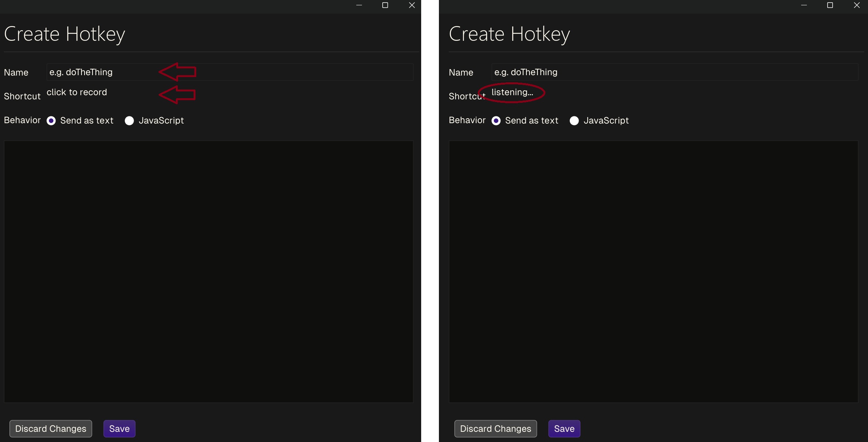Image resolution: width=868 pixels, height=442 pixels.
Task: Maximize the left Create Hotkey window
Action: coord(385,5)
